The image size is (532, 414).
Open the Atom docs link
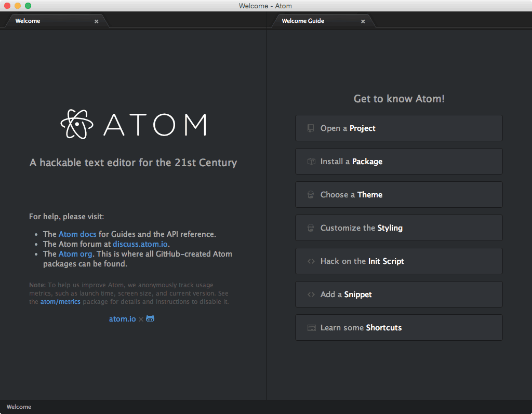tap(77, 234)
